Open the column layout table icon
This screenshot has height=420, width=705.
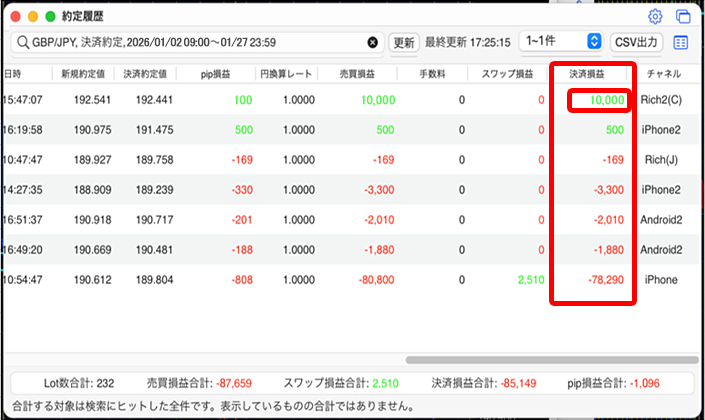coord(681,43)
